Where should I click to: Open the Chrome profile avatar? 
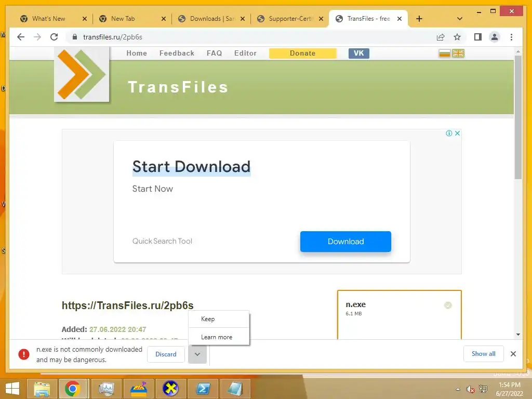[x=495, y=37]
